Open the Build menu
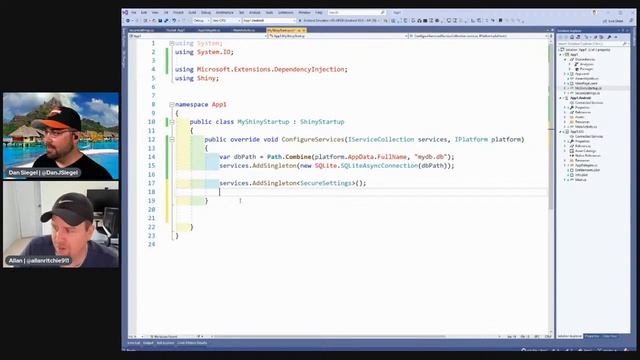 point(192,12)
